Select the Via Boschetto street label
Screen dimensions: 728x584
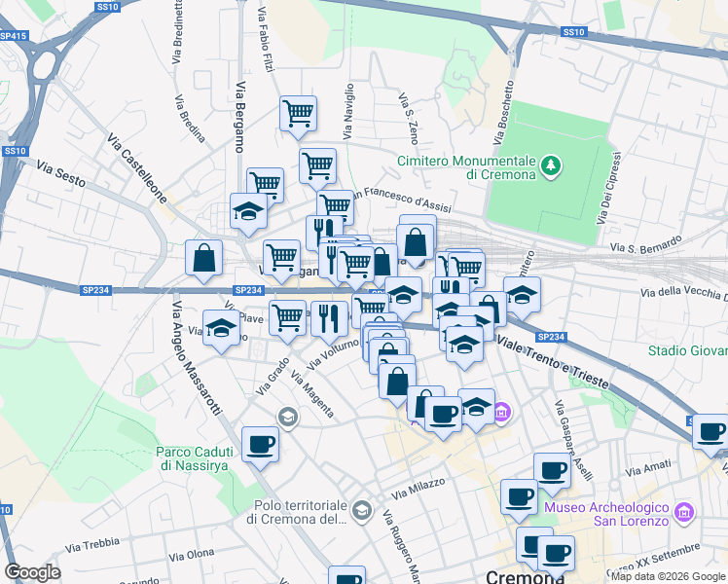pyautogui.click(x=504, y=113)
